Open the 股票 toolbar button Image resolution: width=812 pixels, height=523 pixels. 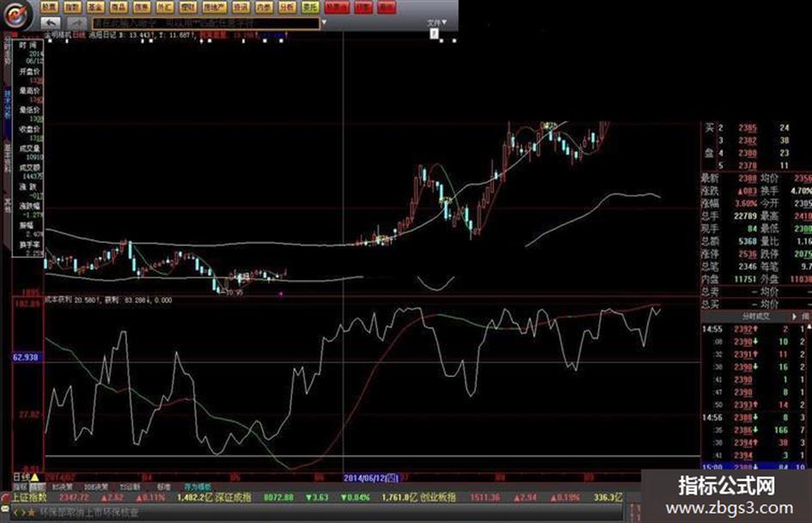tap(49, 7)
